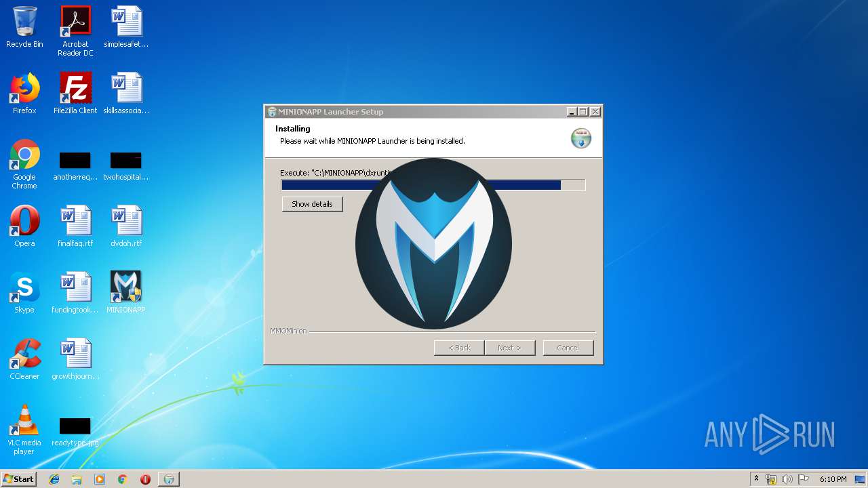
Task: Open Action Center flag icon
Action: pyautogui.click(x=804, y=479)
